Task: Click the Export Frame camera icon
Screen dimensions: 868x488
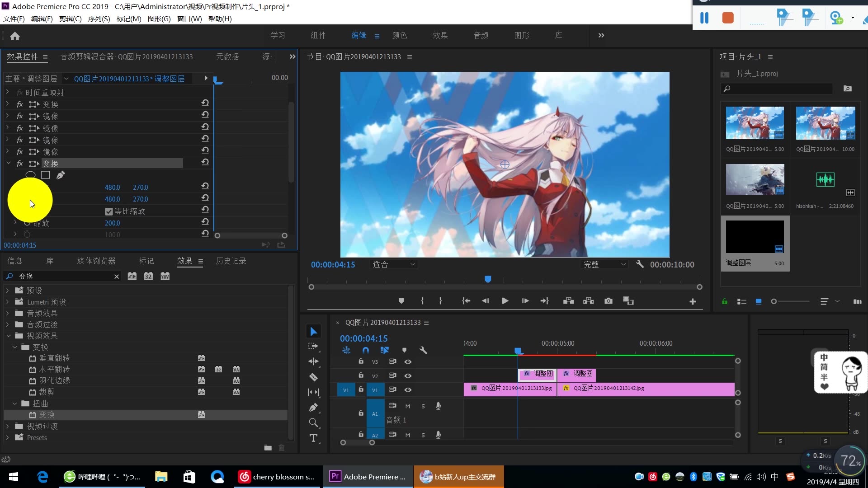Action: (609, 301)
